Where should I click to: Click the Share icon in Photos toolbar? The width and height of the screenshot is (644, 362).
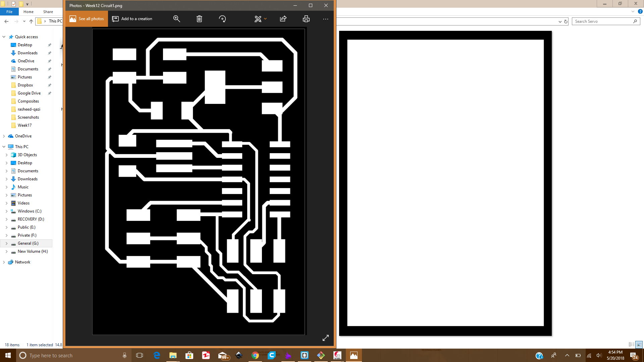point(283,19)
